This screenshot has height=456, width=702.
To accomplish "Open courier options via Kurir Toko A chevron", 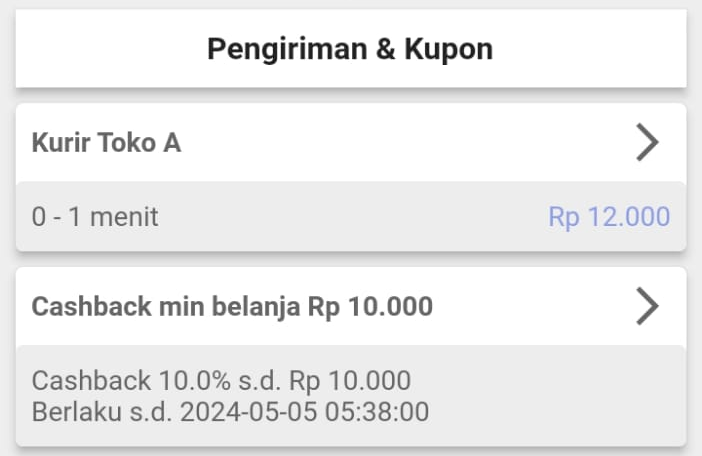I will (648, 143).
